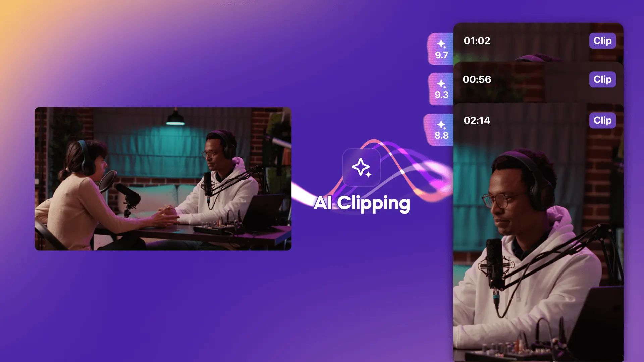The image size is (644, 362).
Task: Click Clip button for 02:14 segment
Action: (602, 120)
